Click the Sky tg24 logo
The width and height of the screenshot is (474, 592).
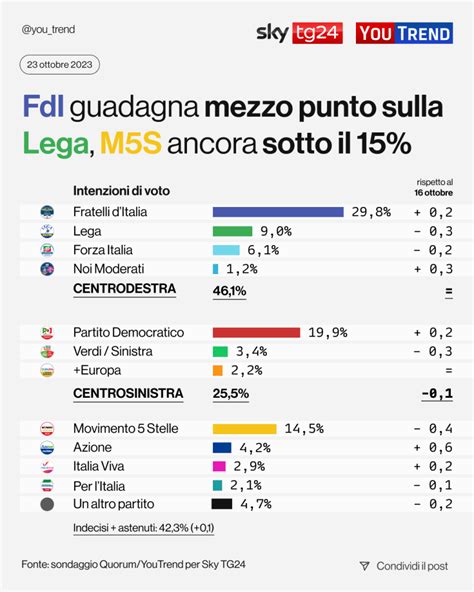click(x=300, y=33)
